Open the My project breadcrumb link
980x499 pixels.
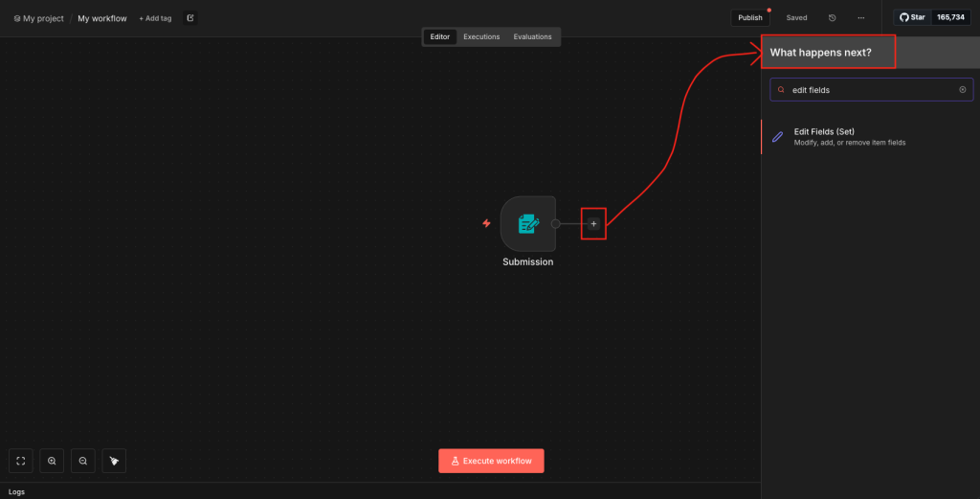pyautogui.click(x=39, y=18)
